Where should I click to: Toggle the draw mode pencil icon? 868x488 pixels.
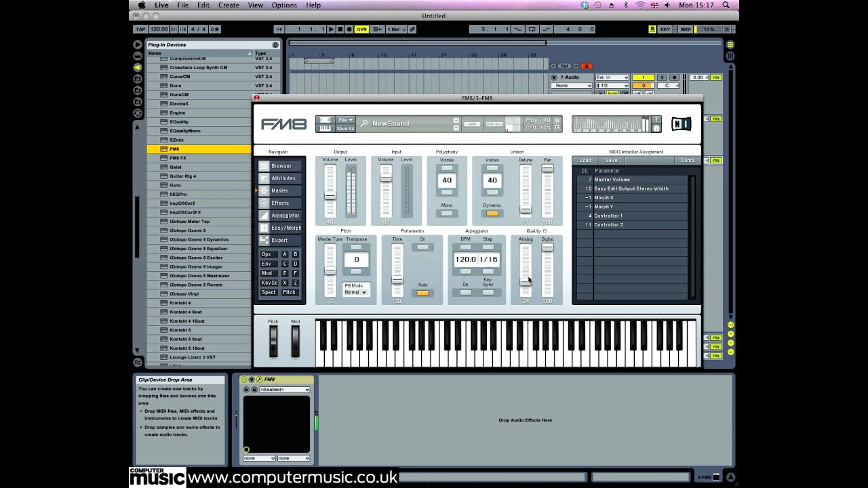412,29
